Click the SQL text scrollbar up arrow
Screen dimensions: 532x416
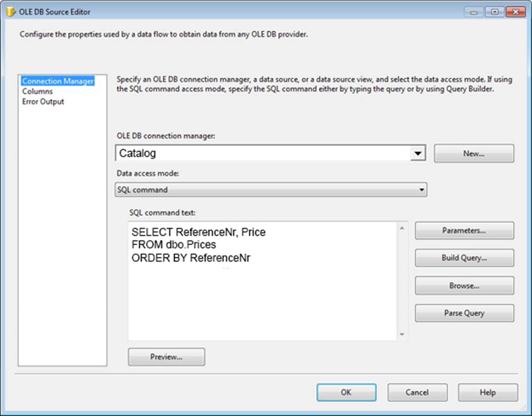(402, 229)
